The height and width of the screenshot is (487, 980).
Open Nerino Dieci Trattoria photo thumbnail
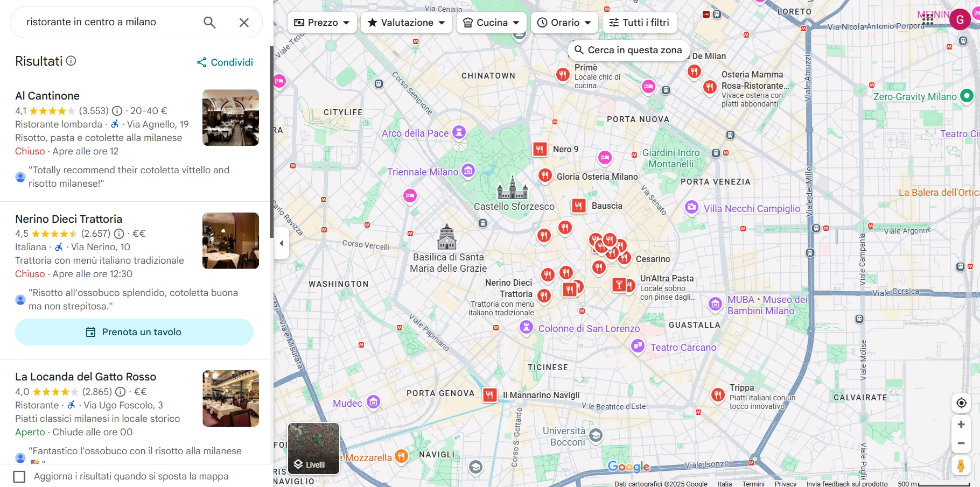coord(230,241)
